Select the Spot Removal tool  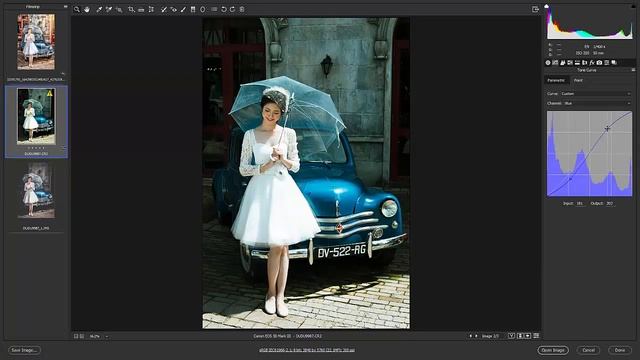(x=164, y=9)
